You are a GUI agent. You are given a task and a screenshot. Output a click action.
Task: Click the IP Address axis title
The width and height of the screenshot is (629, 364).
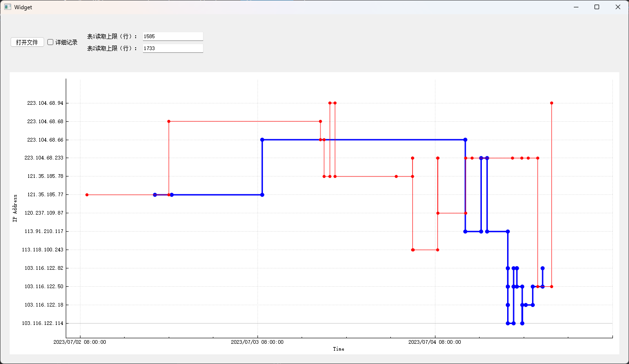click(14, 209)
